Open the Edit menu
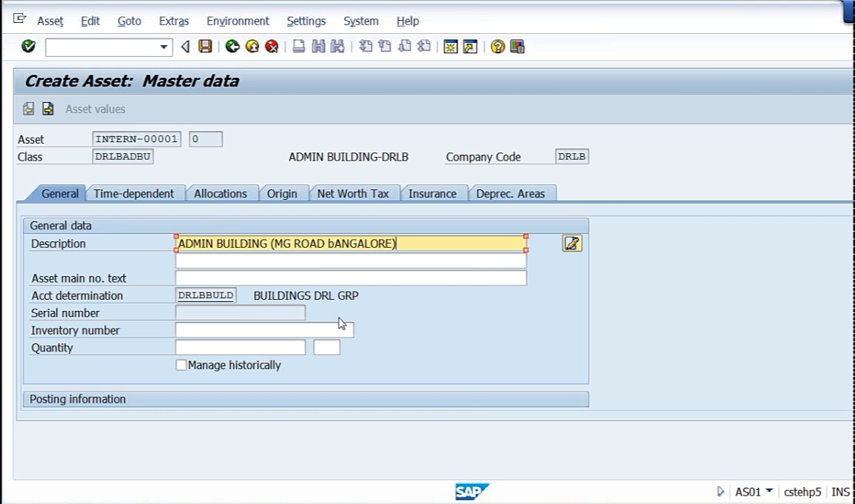This screenshot has height=504, width=855. pos(90,21)
